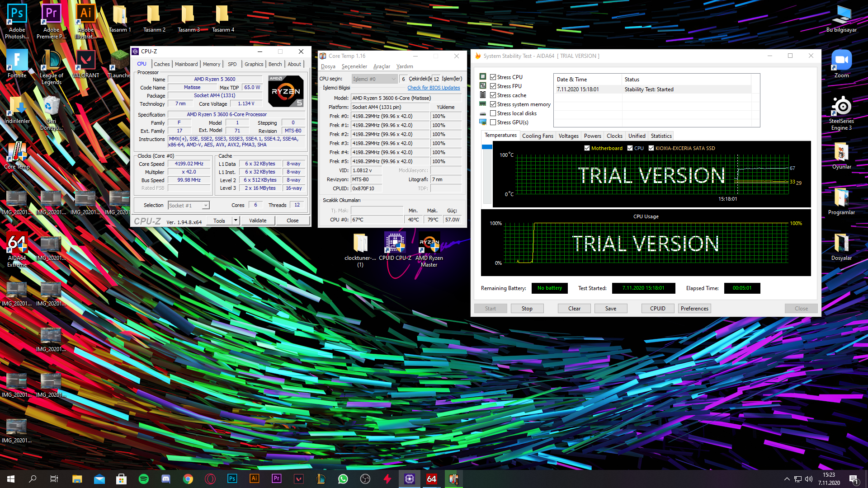Open AIDA64 Extreme desktop shortcut

(x=17, y=249)
